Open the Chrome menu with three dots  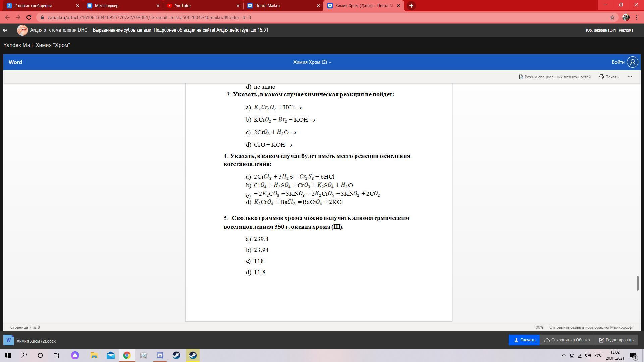[637, 17]
